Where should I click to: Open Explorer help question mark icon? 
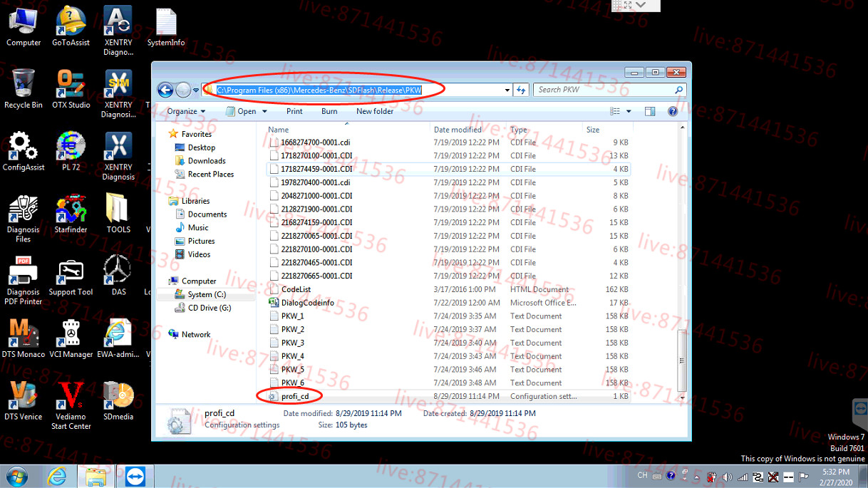pos(672,111)
